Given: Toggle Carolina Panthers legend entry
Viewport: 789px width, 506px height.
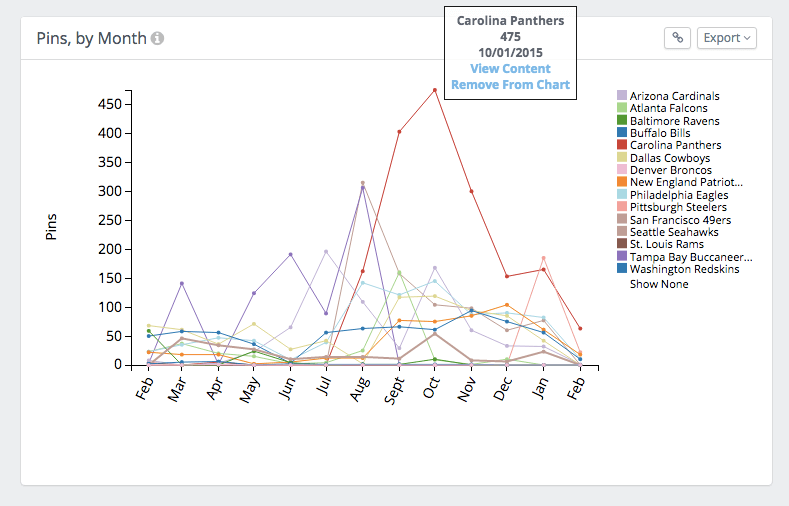Looking at the screenshot, I should coord(669,145).
